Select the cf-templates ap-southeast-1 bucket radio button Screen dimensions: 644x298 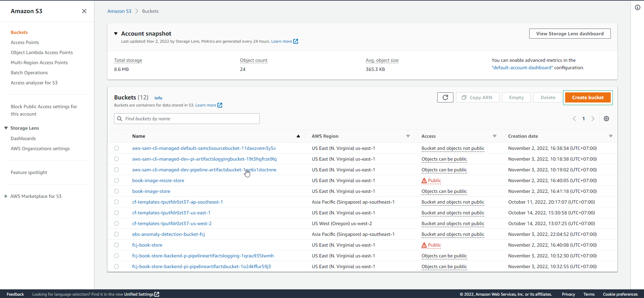pyautogui.click(x=116, y=202)
